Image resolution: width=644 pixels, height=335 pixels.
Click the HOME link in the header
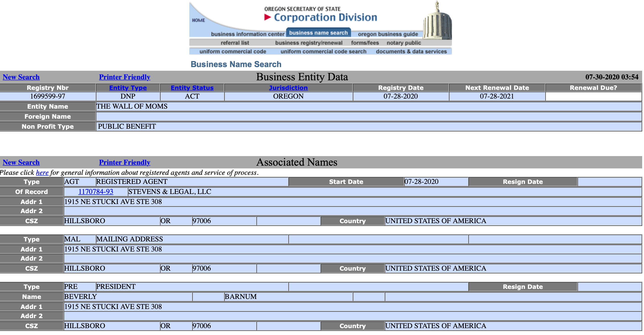[x=198, y=20]
